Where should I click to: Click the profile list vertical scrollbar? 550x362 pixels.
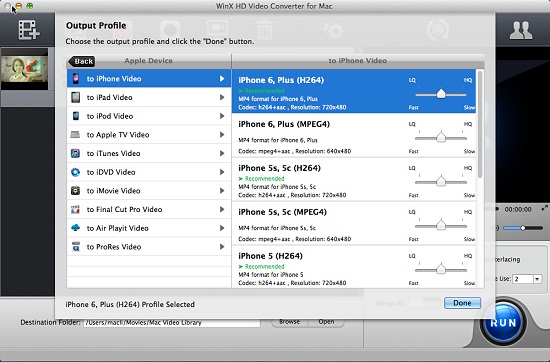tap(480, 125)
